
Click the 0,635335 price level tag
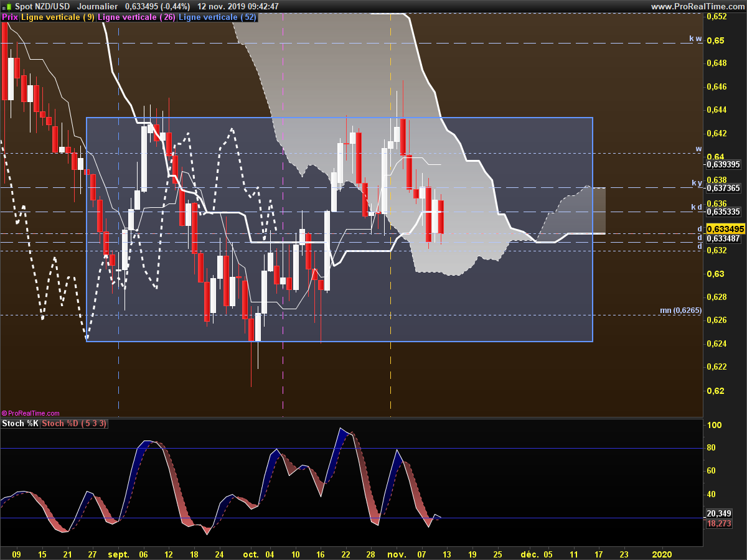pyautogui.click(x=723, y=212)
